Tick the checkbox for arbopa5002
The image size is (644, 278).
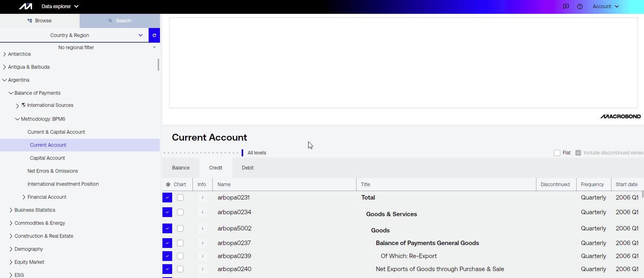pyautogui.click(x=180, y=228)
